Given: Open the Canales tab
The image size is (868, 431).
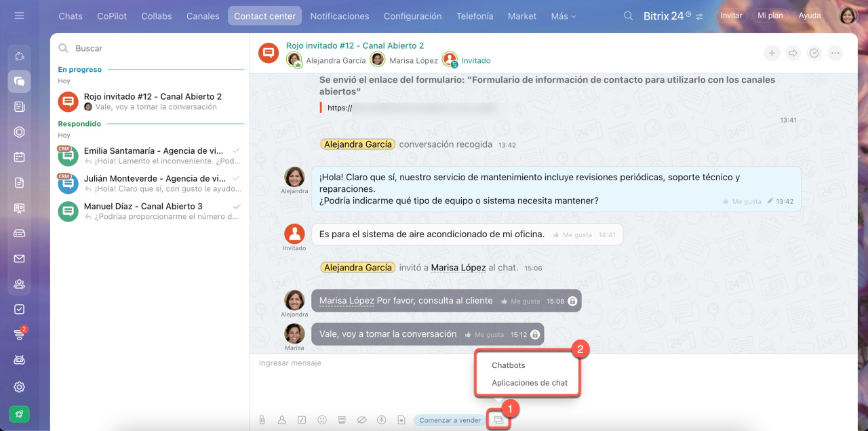Looking at the screenshot, I should [203, 16].
